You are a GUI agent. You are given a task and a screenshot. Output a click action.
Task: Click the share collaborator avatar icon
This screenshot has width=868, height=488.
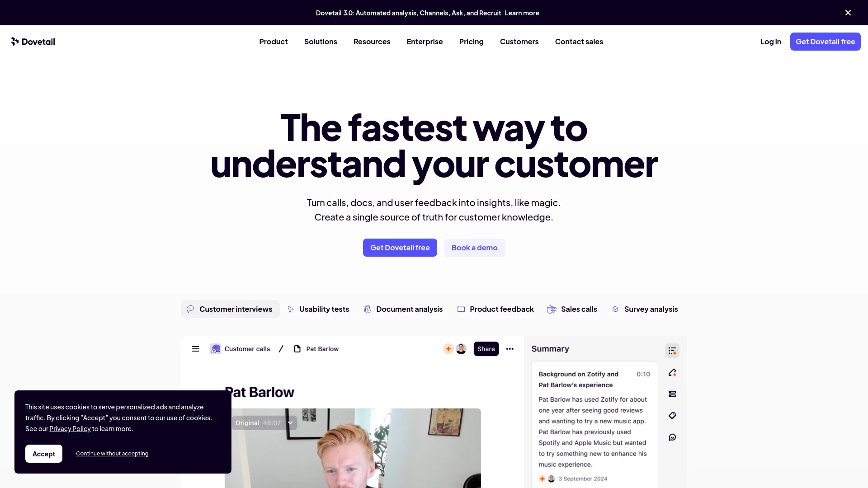(461, 348)
